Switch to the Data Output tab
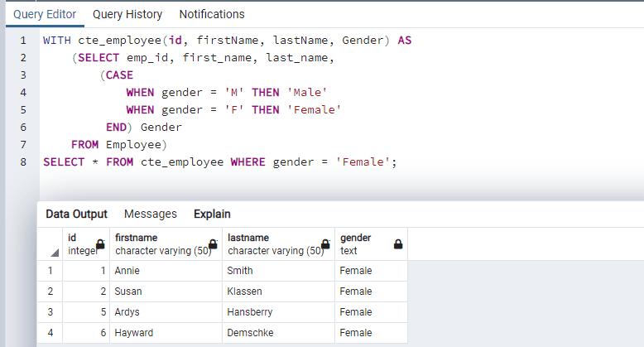This screenshot has height=347, width=644. (x=76, y=214)
